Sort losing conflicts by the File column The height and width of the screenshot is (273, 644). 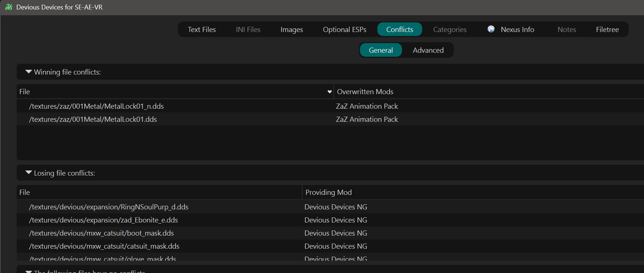pyautogui.click(x=159, y=192)
